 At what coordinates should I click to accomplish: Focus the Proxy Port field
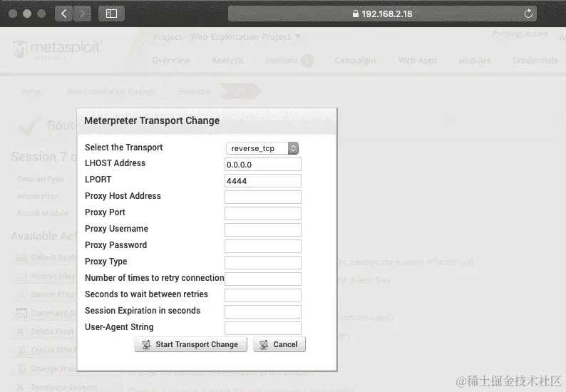[263, 213]
